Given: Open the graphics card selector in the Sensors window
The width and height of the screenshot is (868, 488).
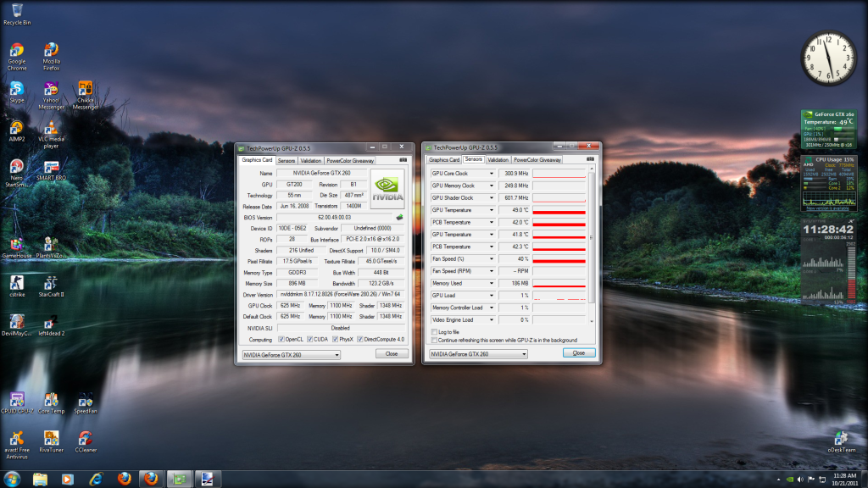Looking at the screenshot, I should [x=478, y=353].
